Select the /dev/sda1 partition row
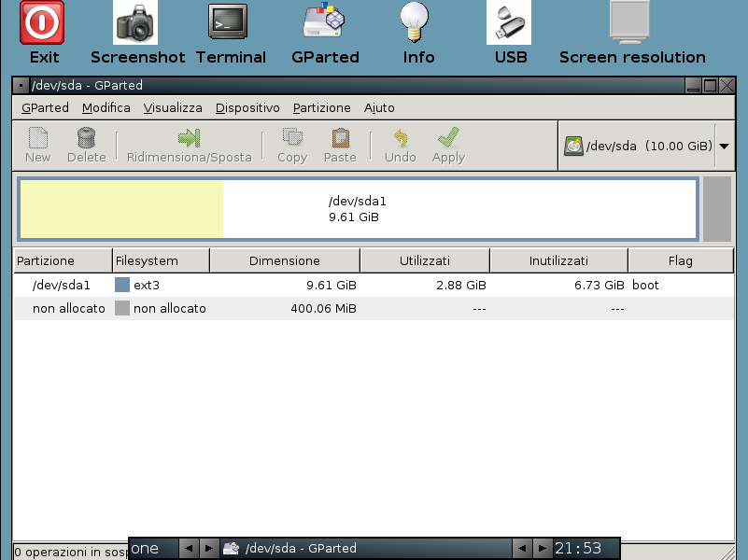This screenshot has width=748, height=560. point(374,285)
